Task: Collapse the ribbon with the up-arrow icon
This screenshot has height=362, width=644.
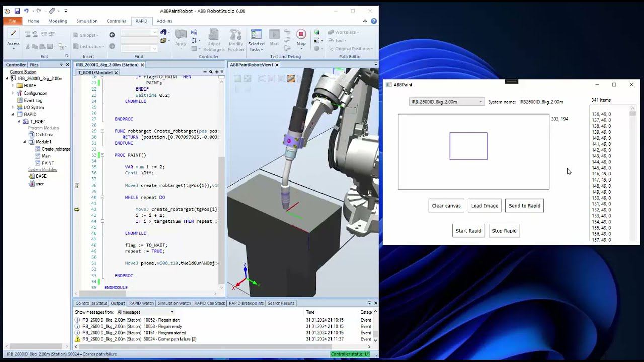Action: [365, 21]
